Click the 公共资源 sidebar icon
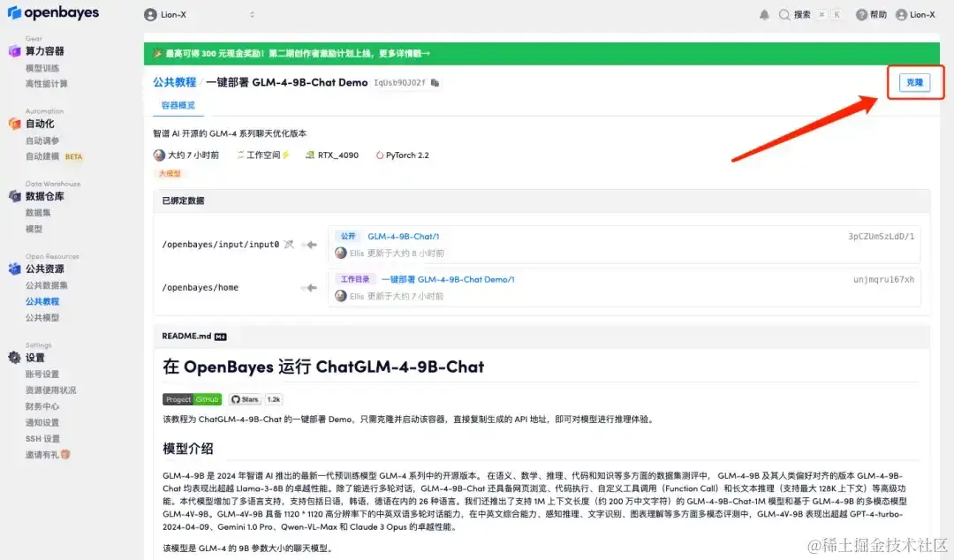Viewport: 954px width, 560px height. coord(15,269)
